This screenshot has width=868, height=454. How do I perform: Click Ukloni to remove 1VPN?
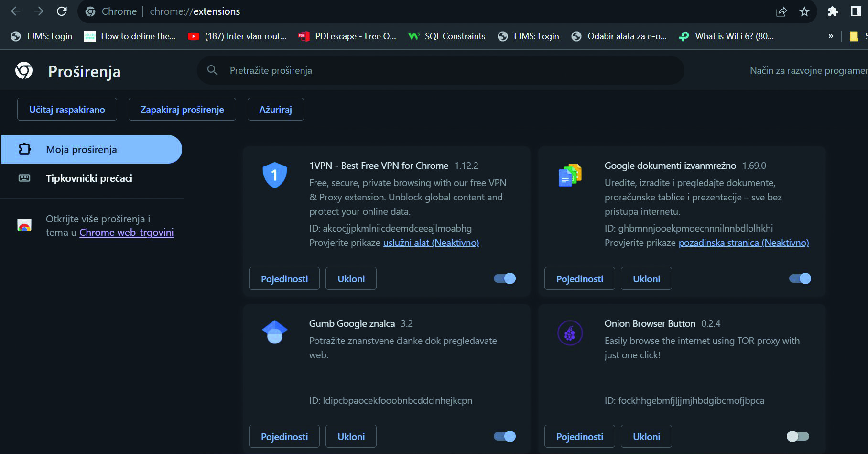pos(351,278)
